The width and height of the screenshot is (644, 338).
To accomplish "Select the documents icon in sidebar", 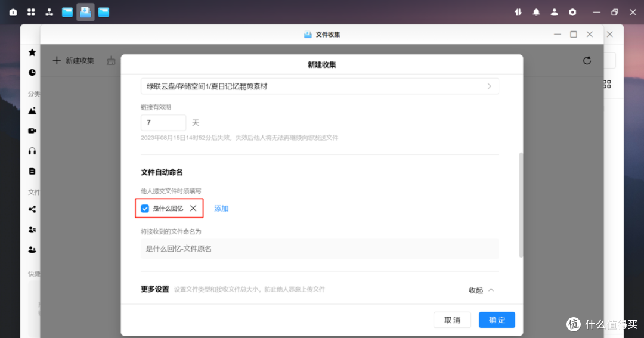I will click(32, 171).
